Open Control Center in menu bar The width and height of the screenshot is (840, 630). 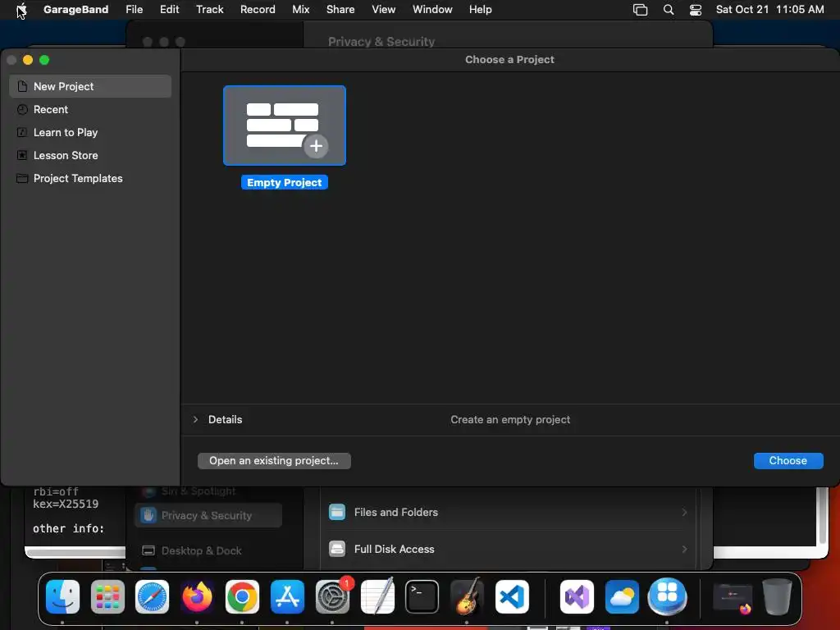696,9
